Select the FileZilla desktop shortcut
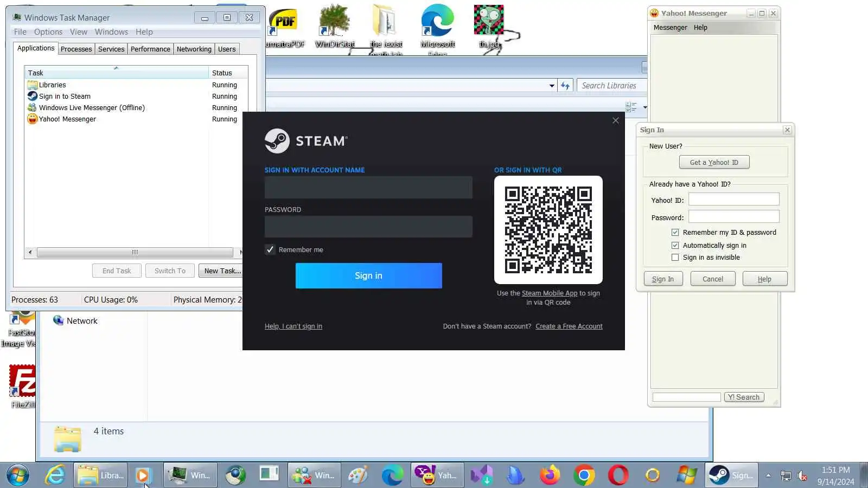Viewport: 868px width, 488px height. pyautogui.click(x=23, y=386)
